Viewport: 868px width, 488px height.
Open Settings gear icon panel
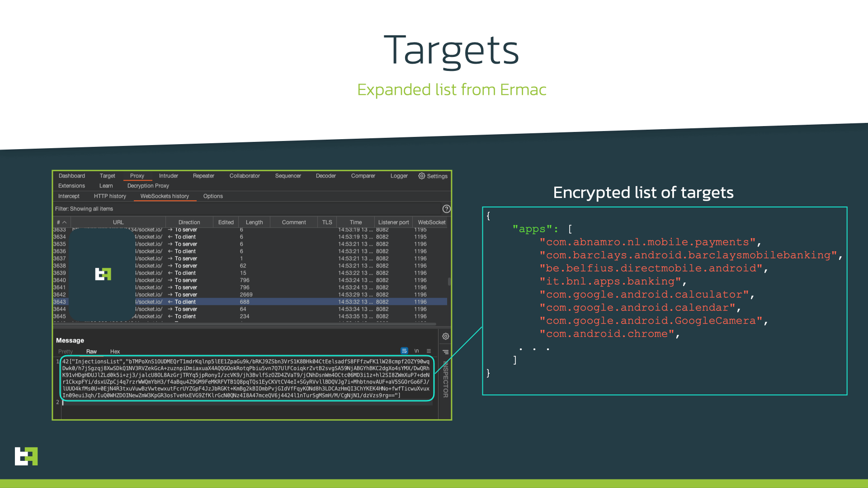[x=421, y=176]
